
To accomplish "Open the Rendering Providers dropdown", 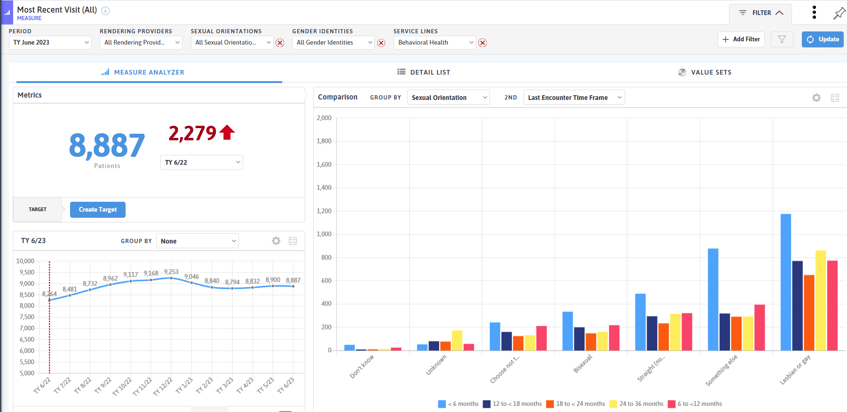I will point(141,42).
